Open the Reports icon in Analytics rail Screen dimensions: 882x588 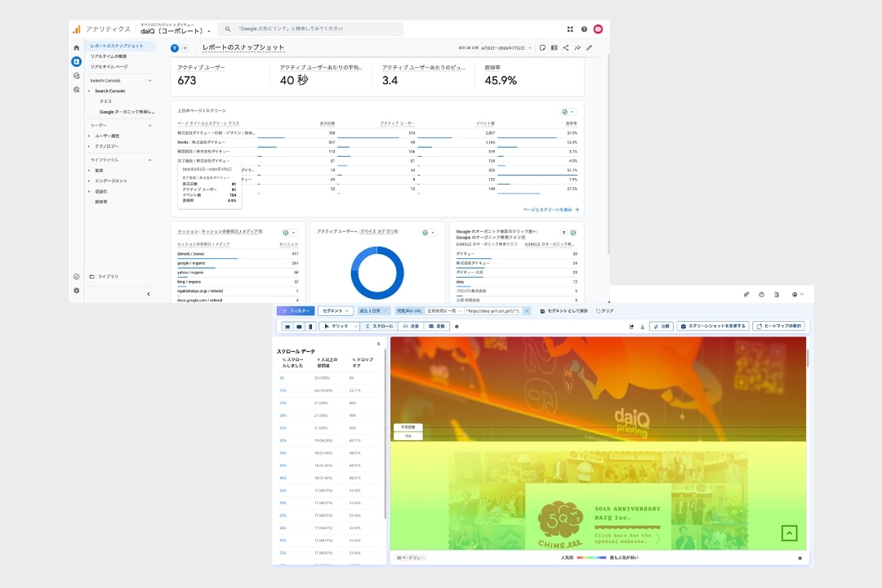[77, 61]
